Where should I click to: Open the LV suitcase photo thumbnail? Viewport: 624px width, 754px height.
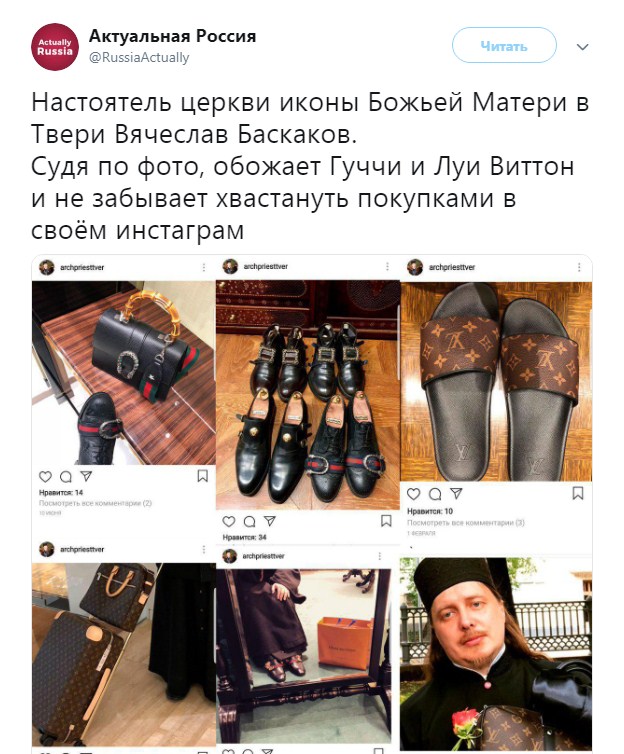tap(124, 654)
